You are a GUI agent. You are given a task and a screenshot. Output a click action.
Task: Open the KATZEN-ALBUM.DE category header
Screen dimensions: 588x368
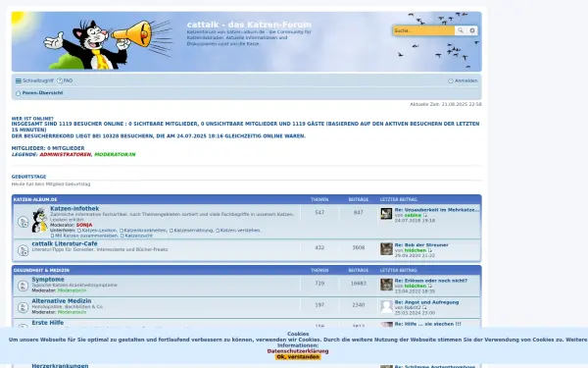pyautogui.click(x=35, y=199)
